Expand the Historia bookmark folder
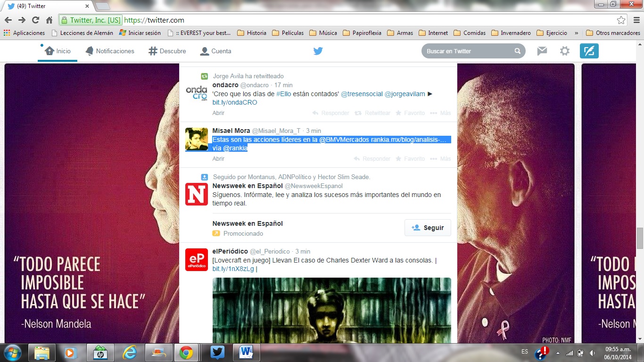This screenshot has width=644, height=362. click(252, 33)
